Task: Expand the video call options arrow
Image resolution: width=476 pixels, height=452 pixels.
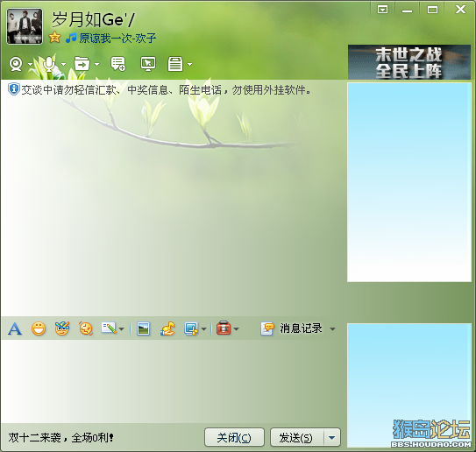Action: (30, 64)
